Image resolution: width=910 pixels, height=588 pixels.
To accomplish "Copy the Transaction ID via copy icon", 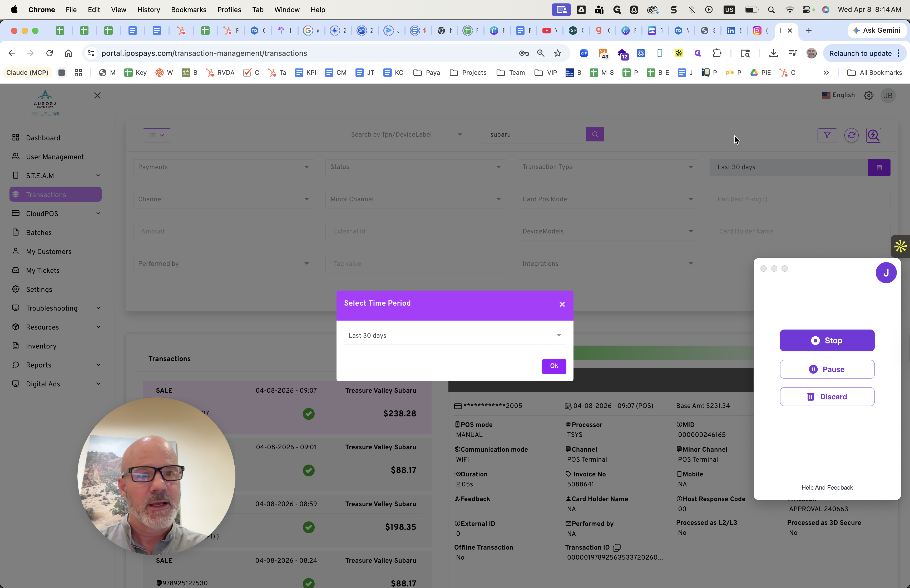I will [617, 547].
